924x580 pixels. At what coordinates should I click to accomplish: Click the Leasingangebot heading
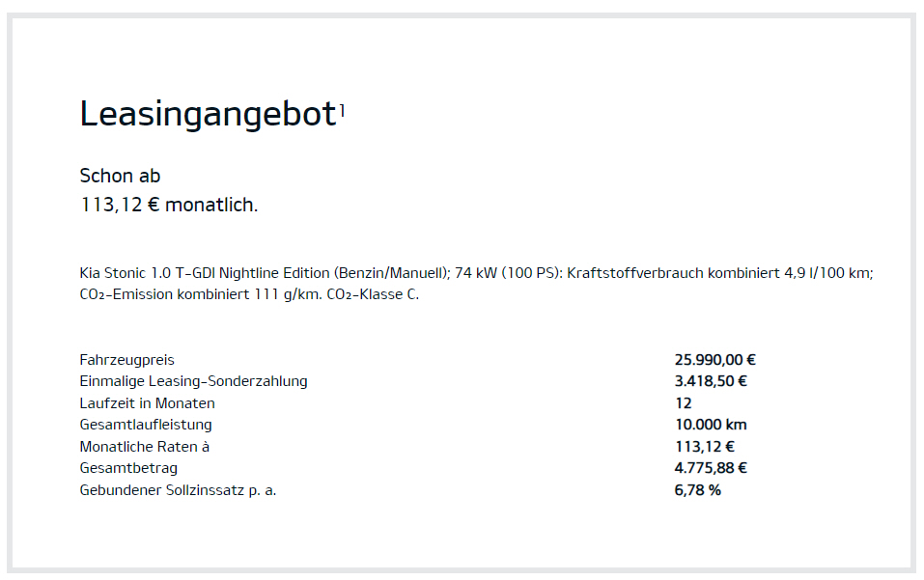coord(208,115)
